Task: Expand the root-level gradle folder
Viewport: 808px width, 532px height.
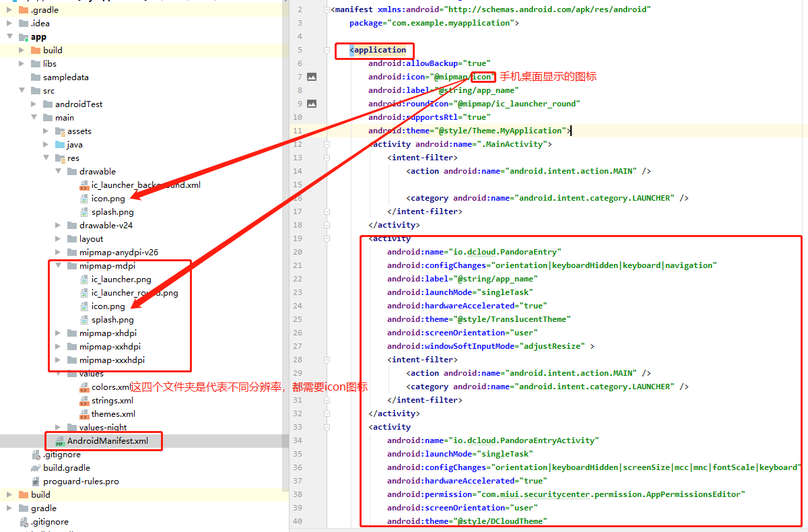Action: (9, 508)
